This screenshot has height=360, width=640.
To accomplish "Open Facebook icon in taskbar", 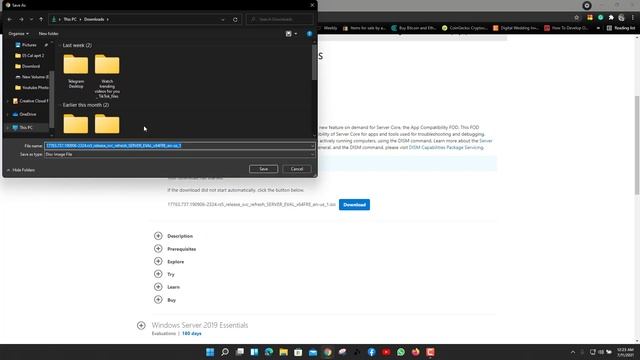I will tap(371, 352).
